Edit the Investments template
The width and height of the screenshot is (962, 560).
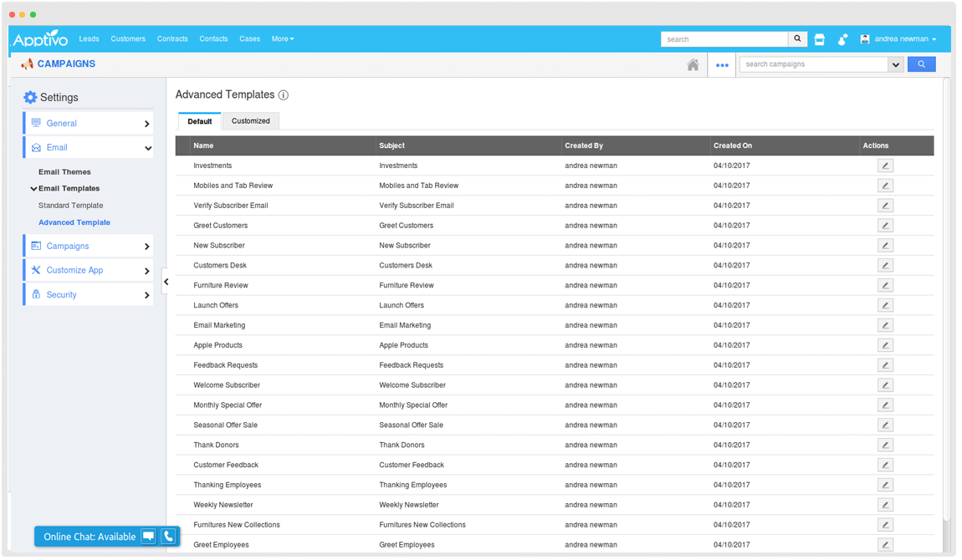[x=885, y=165]
